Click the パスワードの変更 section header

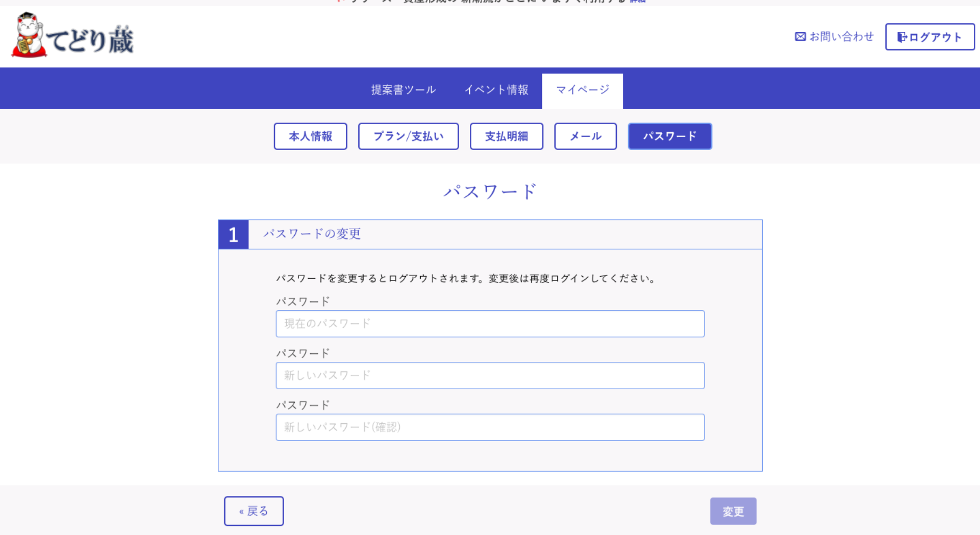click(x=312, y=234)
